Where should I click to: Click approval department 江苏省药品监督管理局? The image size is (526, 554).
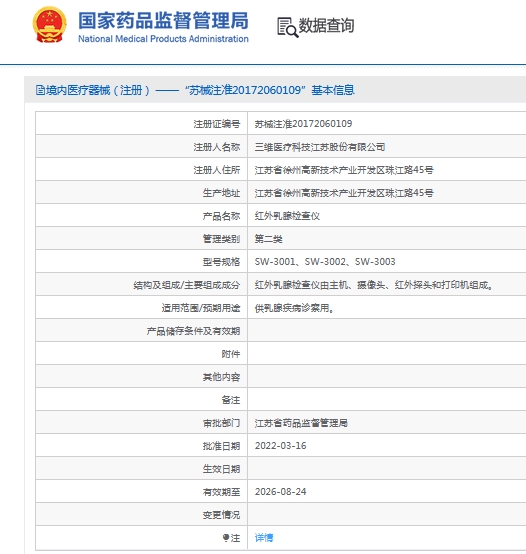pyautogui.click(x=301, y=423)
